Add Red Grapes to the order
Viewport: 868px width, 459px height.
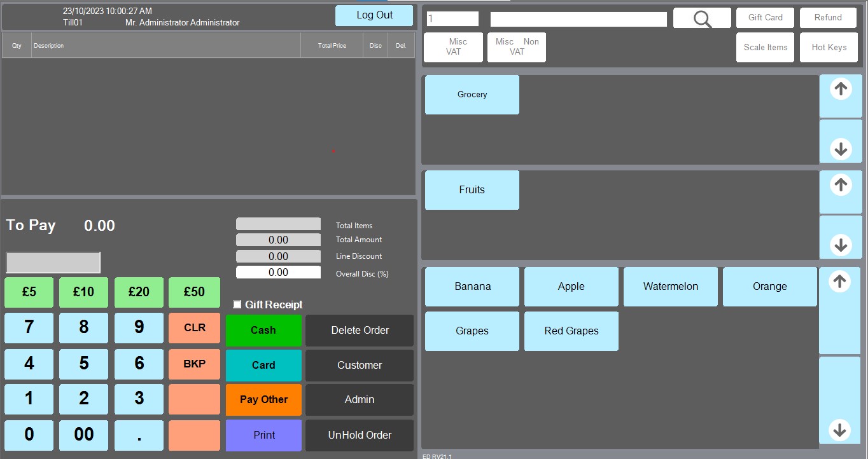click(x=571, y=331)
